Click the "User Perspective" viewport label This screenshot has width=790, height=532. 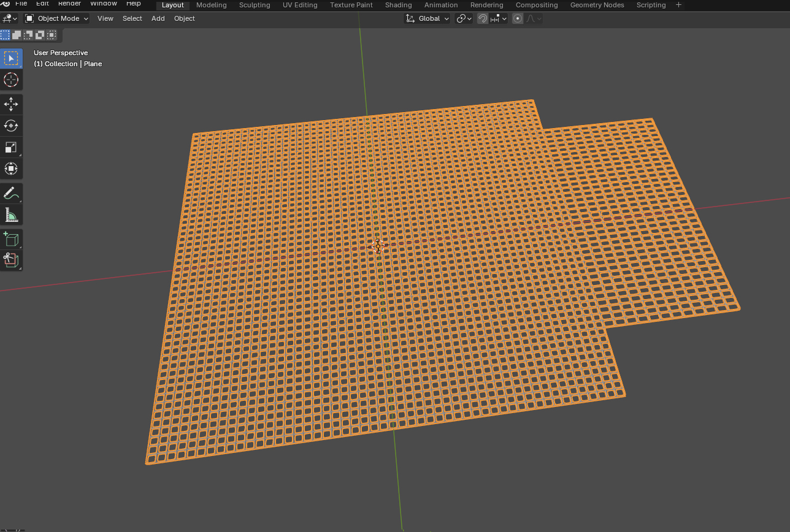point(61,53)
